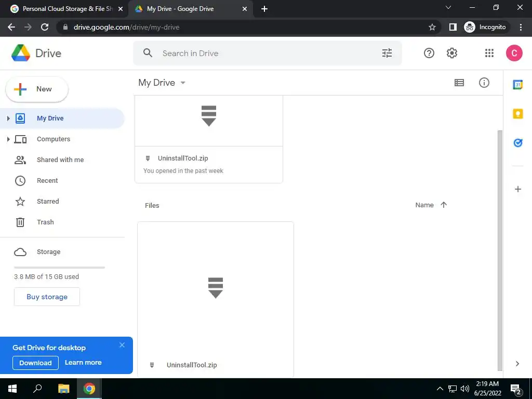532x399 pixels.
Task: Open Google Calendar side panel
Action: click(518, 85)
